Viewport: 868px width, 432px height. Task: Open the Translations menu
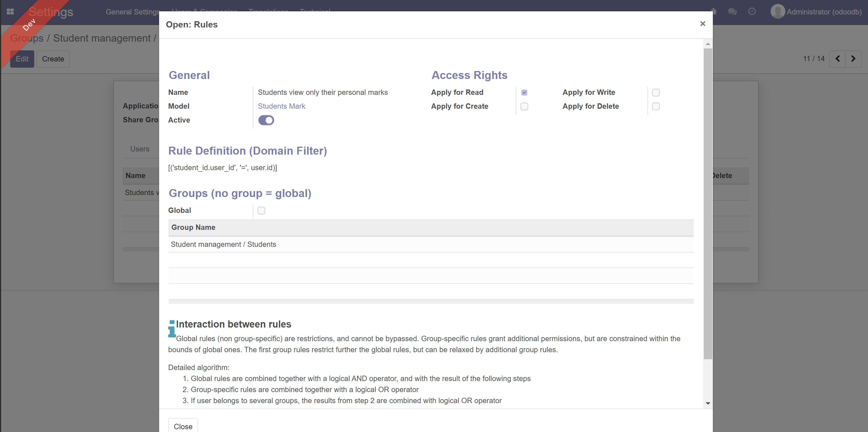click(268, 12)
